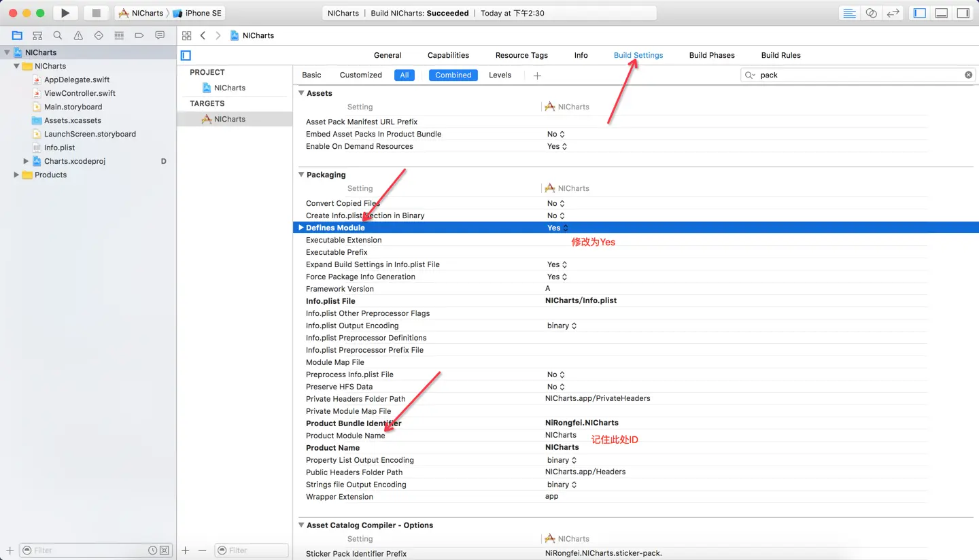
Task: Show All build settings
Action: pyautogui.click(x=405, y=75)
